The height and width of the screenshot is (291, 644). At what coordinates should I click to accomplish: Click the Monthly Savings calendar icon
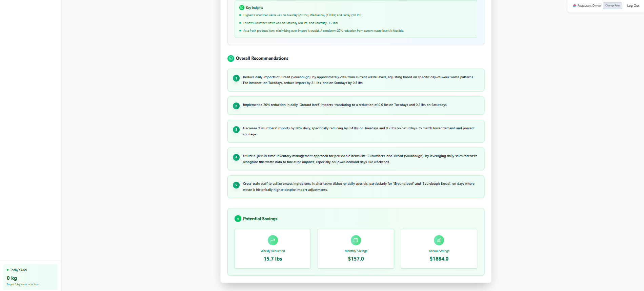[x=356, y=240]
